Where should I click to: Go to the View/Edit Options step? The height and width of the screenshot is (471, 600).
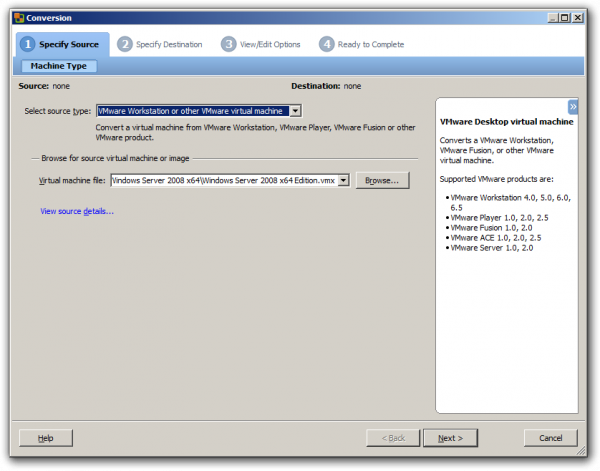(270, 44)
